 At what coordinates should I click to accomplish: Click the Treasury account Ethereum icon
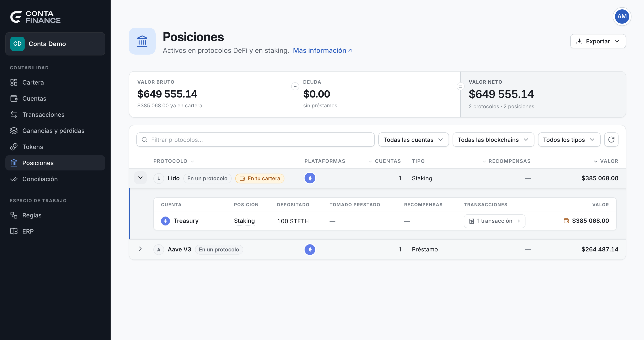pyautogui.click(x=165, y=221)
